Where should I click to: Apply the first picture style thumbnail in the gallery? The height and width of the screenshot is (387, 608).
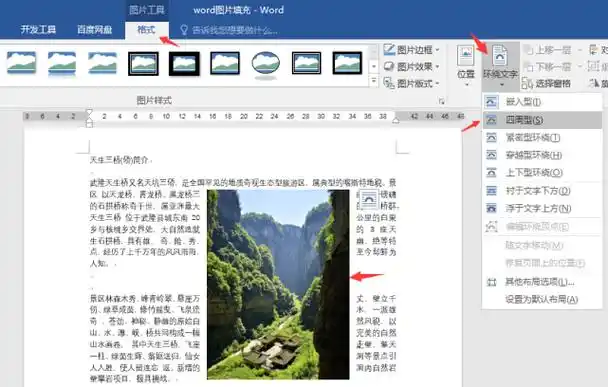pyautogui.click(x=22, y=63)
